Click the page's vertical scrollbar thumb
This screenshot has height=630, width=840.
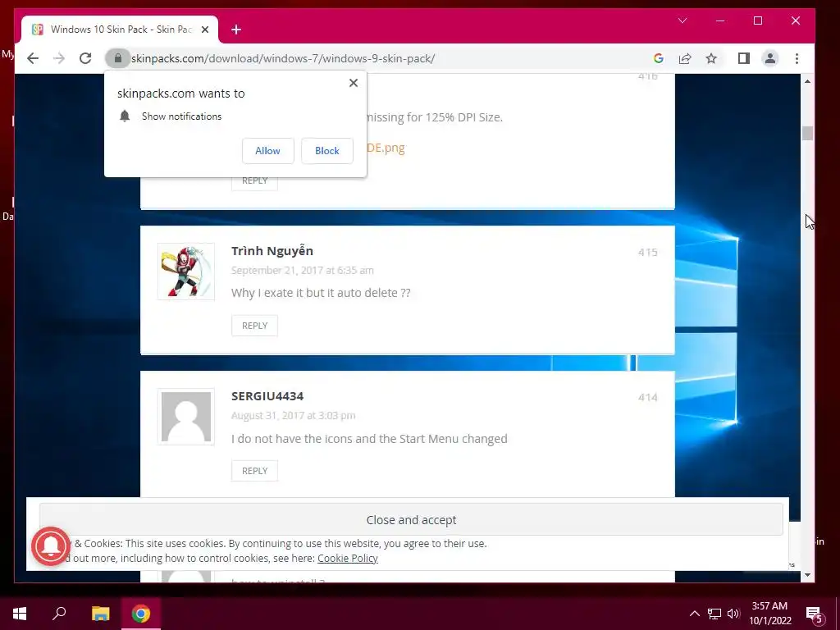pos(807,133)
